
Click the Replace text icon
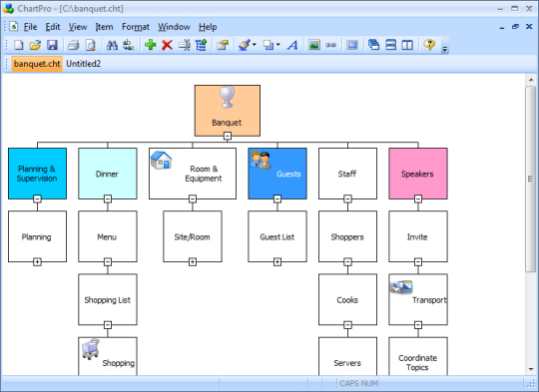[x=129, y=45]
